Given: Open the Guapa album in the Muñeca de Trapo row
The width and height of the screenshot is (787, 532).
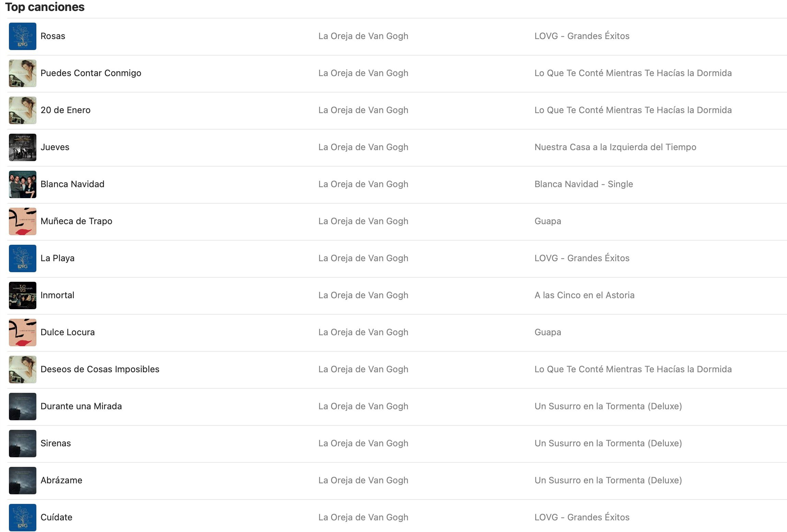Looking at the screenshot, I should [x=548, y=221].
